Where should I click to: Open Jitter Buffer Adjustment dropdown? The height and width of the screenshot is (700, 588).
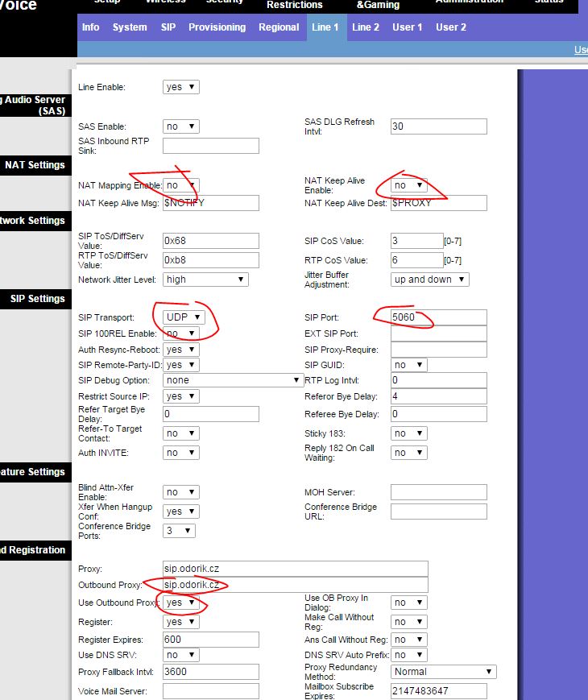429,280
